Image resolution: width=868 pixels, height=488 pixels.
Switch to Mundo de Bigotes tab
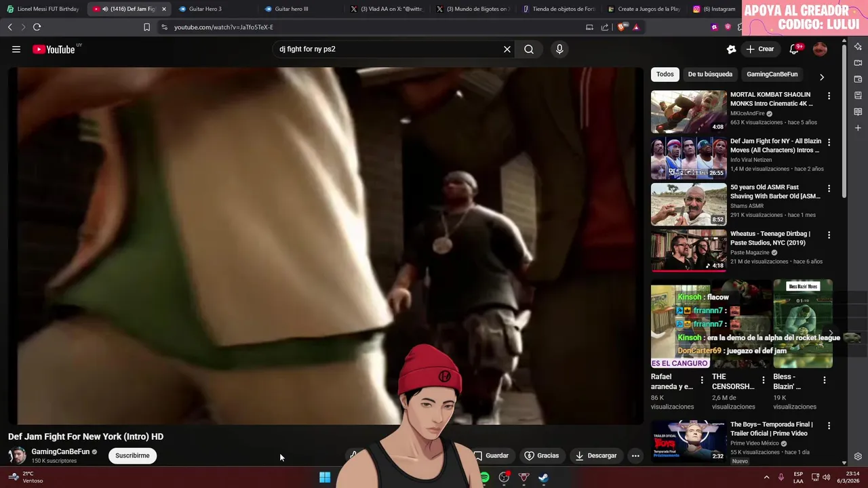[x=472, y=9]
